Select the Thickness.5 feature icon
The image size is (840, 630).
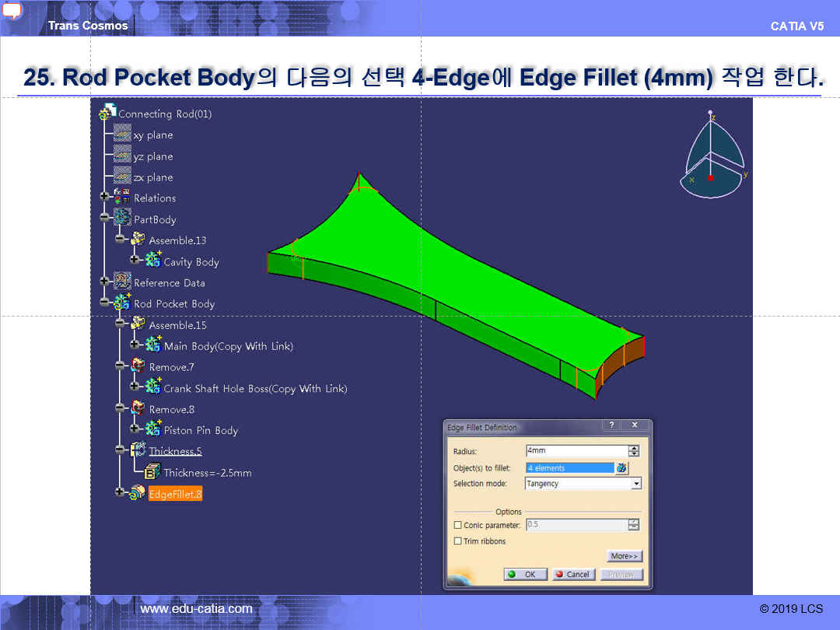(x=138, y=450)
